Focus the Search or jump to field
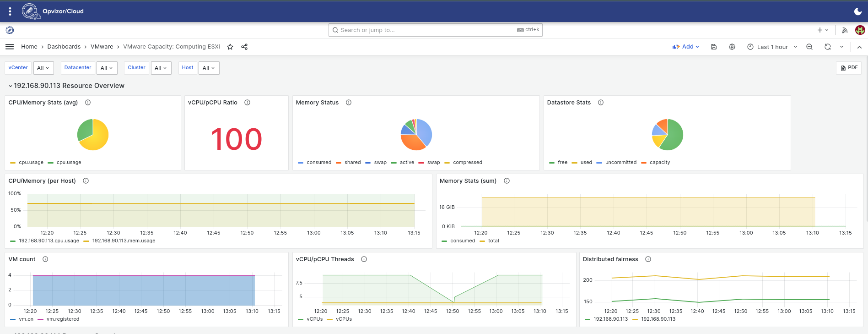The image size is (868, 334). 436,30
